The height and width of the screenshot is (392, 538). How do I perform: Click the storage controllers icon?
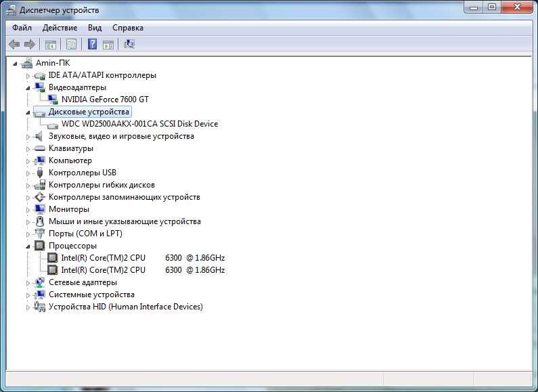[x=40, y=197]
